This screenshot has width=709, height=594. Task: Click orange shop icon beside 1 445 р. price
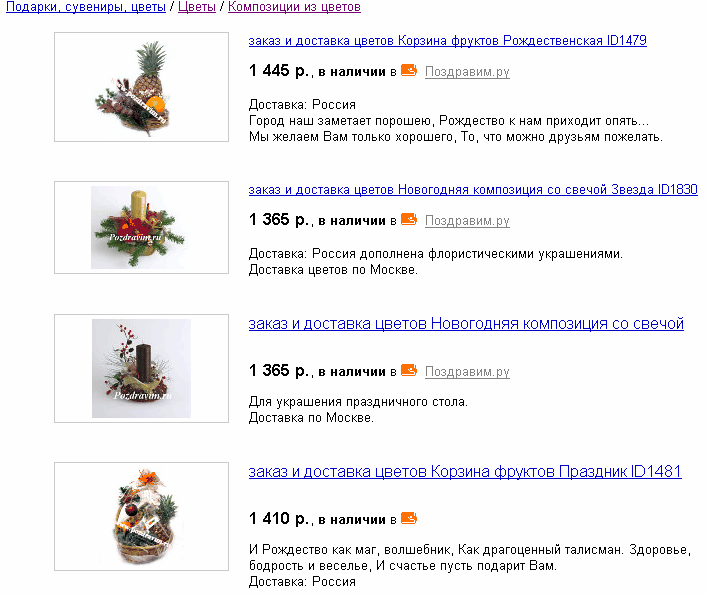pos(409,71)
